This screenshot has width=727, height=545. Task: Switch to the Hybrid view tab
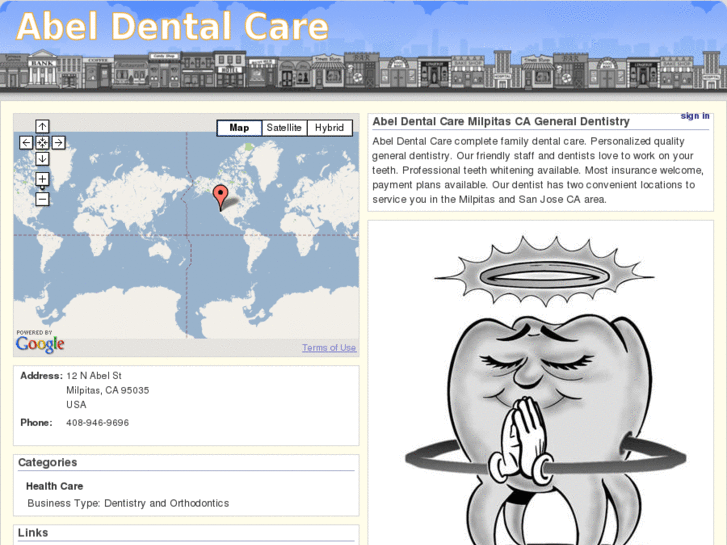point(329,128)
